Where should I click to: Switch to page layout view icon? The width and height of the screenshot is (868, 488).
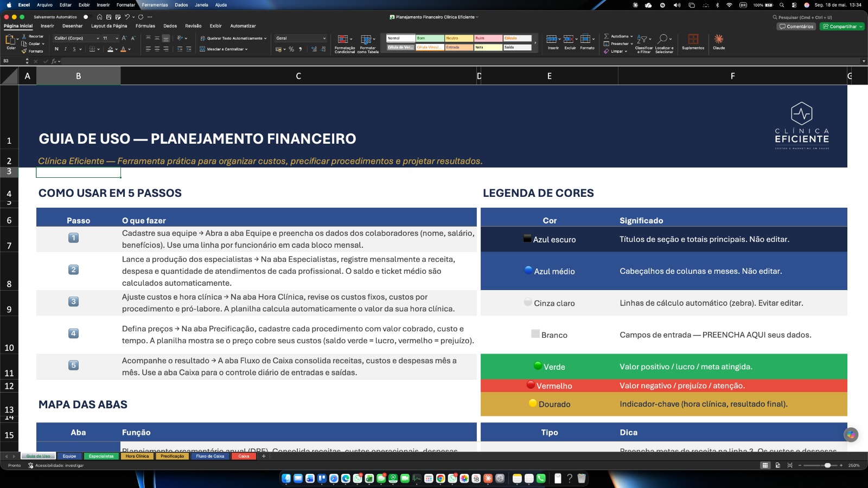point(778,465)
